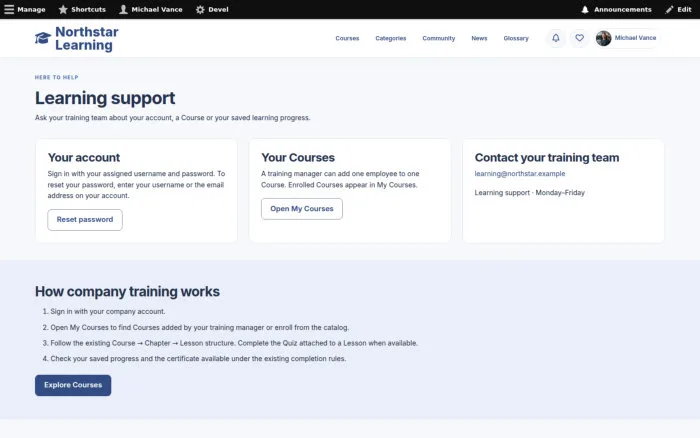The height and width of the screenshot is (438, 700).
Task: Click the Northstar Learning site name
Action: tap(87, 38)
